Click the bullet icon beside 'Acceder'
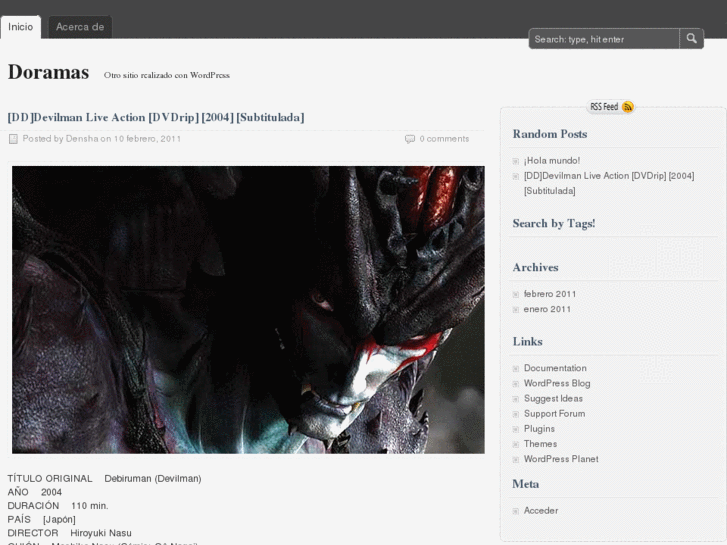The width and height of the screenshot is (727, 545). pos(516,511)
